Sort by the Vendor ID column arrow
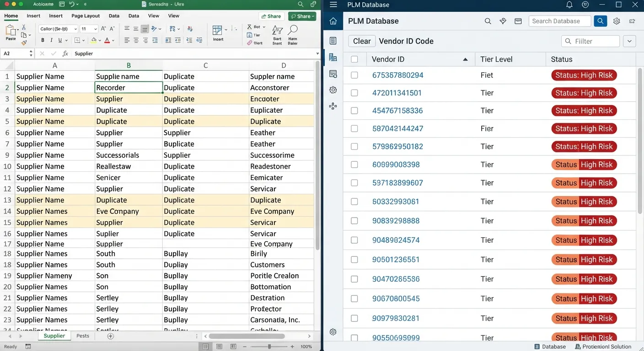 pyautogui.click(x=465, y=59)
